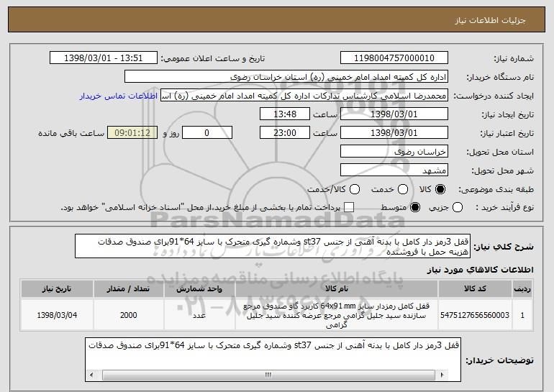The image size is (554, 392).
Task: Click the public announcement date field 13:51
Action: [x=104, y=58]
